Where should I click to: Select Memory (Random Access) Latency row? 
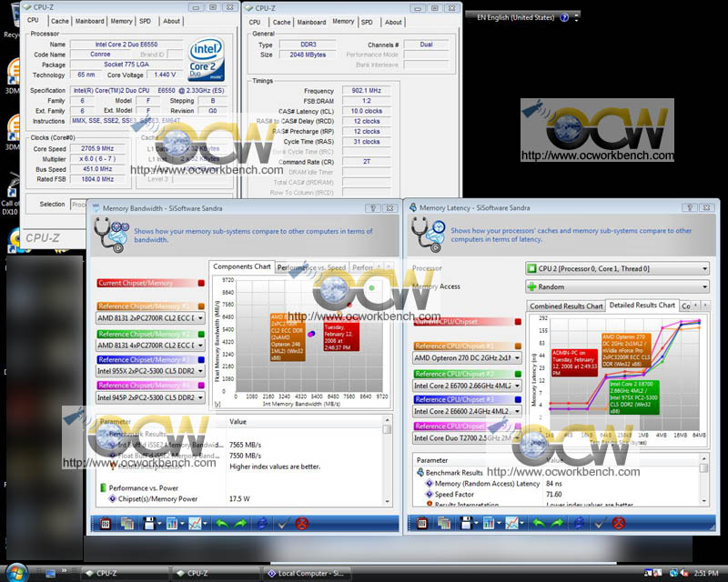pos(557,484)
